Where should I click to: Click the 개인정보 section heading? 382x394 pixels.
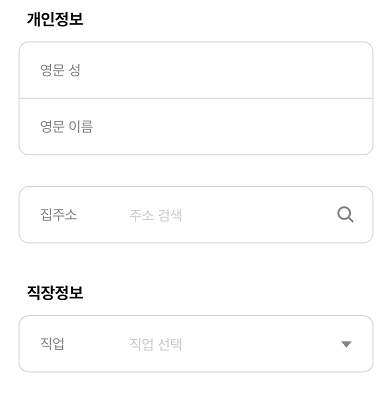55,19
